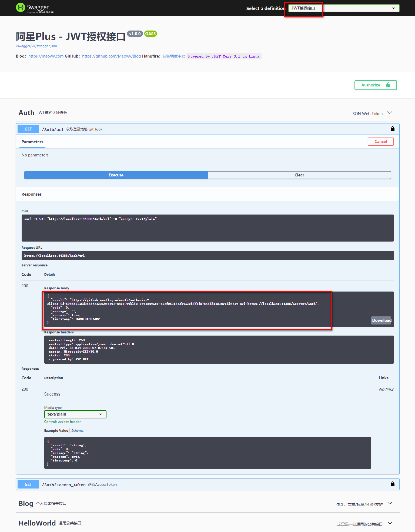This screenshot has height=532, width=415.
Task: Click the lock icon on /Auth/access_token endpoint
Action: point(392,484)
